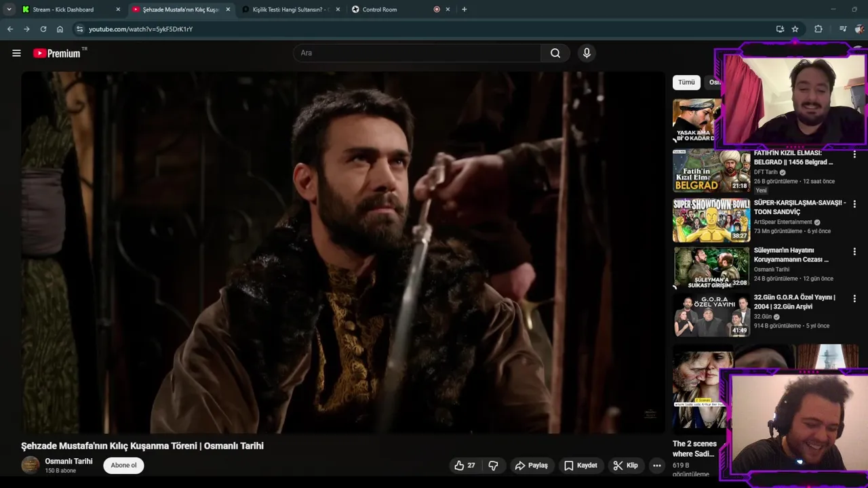The width and height of the screenshot is (868, 488).
Task: Open 32.Gün channel link
Action: coord(763,317)
